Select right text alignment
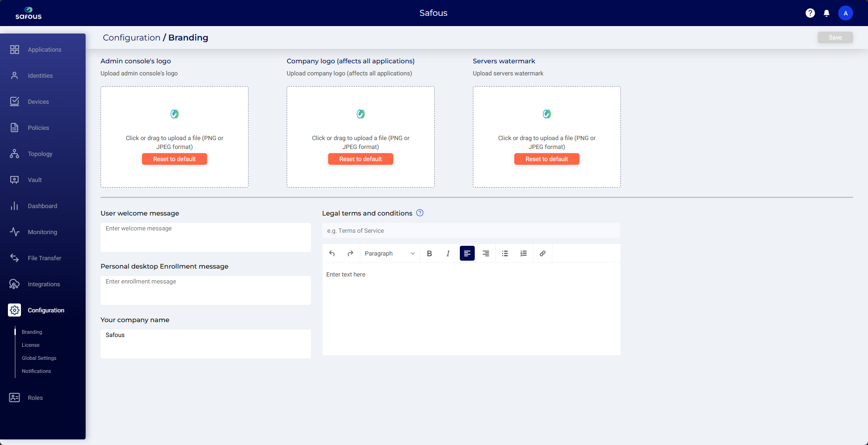868x445 pixels. (485, 254)
